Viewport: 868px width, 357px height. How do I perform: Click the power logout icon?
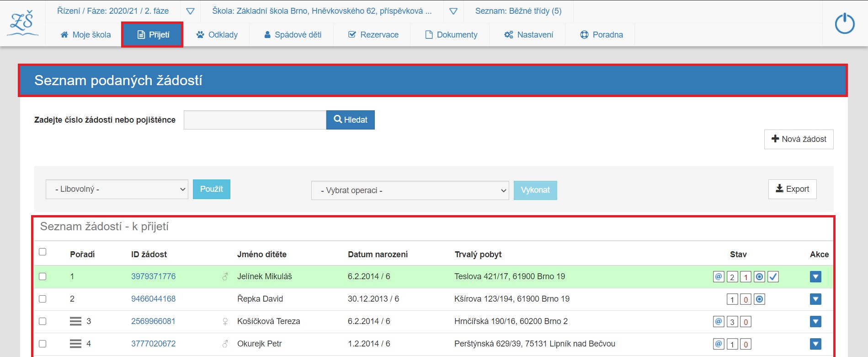[844, 23]
